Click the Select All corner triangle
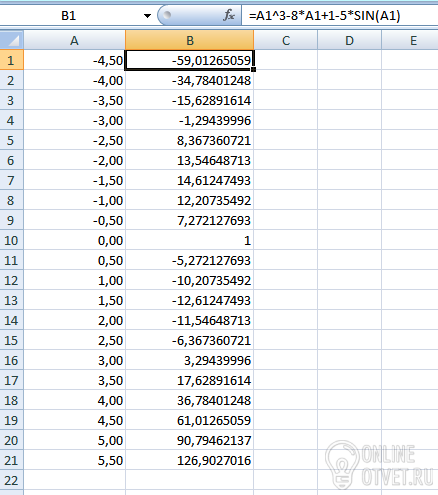 pos(12,40)
